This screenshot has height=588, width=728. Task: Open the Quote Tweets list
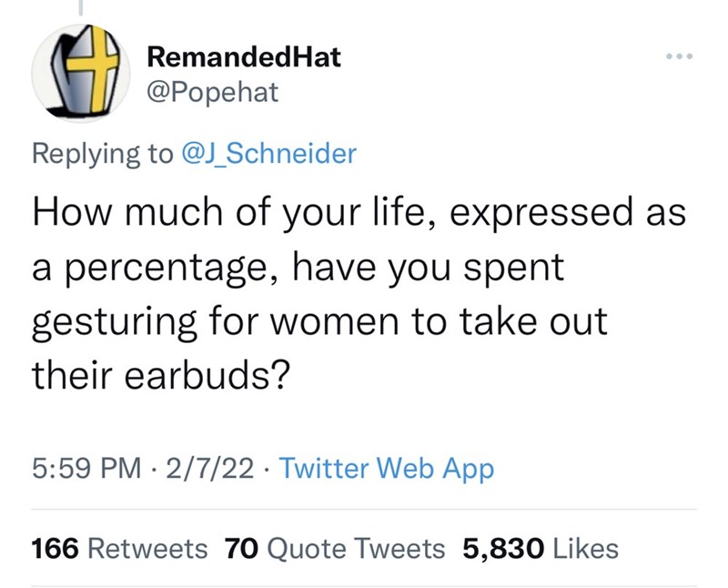coord(358,548)
